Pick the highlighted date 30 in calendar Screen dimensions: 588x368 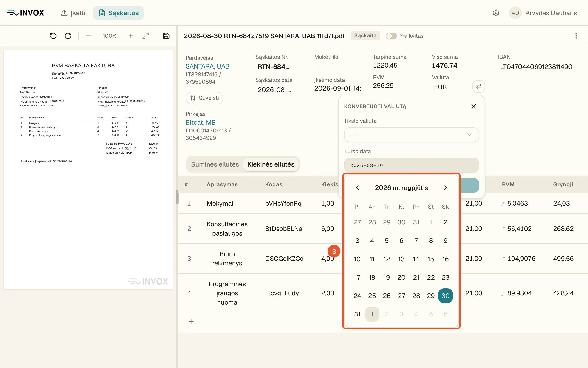(445, 296)
